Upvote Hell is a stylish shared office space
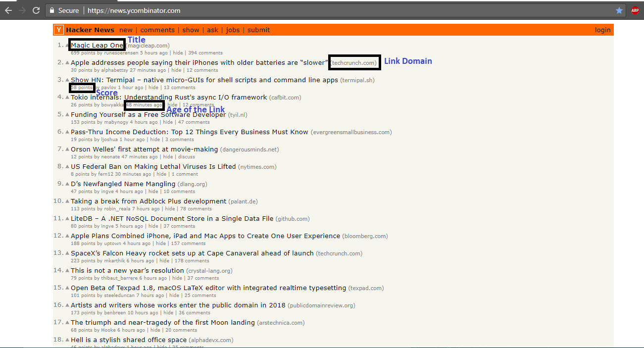644x348 pixels. (67, 340)
